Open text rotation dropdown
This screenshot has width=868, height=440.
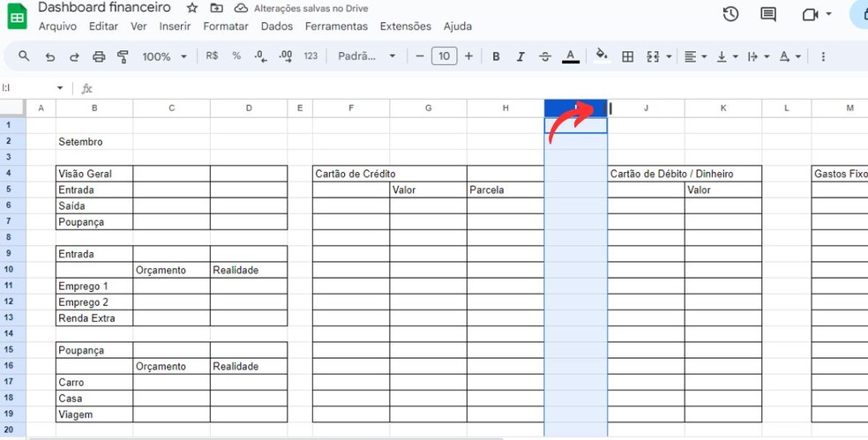point(789,56)
